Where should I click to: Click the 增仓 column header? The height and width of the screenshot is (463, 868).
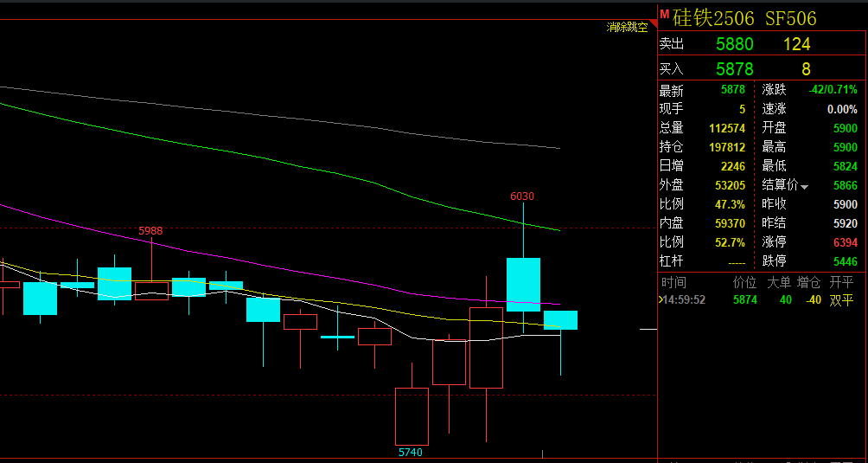(x=808, y=283)
